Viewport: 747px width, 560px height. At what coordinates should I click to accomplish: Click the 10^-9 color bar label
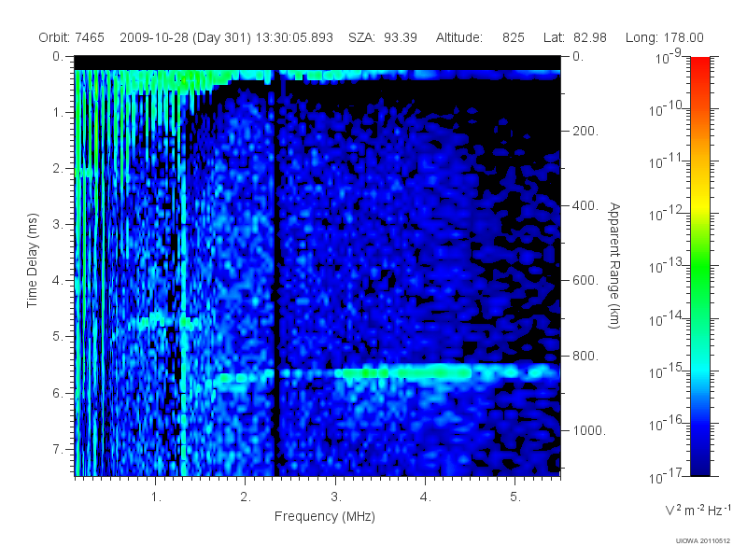click(669, 57)
